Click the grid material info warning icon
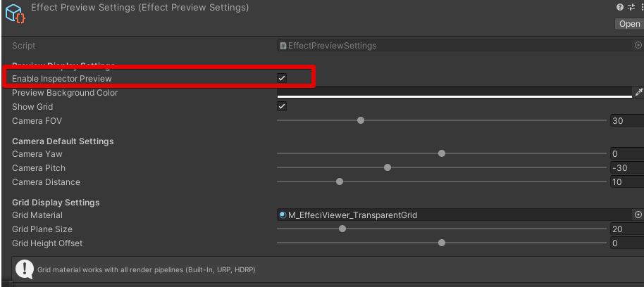Viewport: 644px width, 287px height. click(x=25, y=269)
